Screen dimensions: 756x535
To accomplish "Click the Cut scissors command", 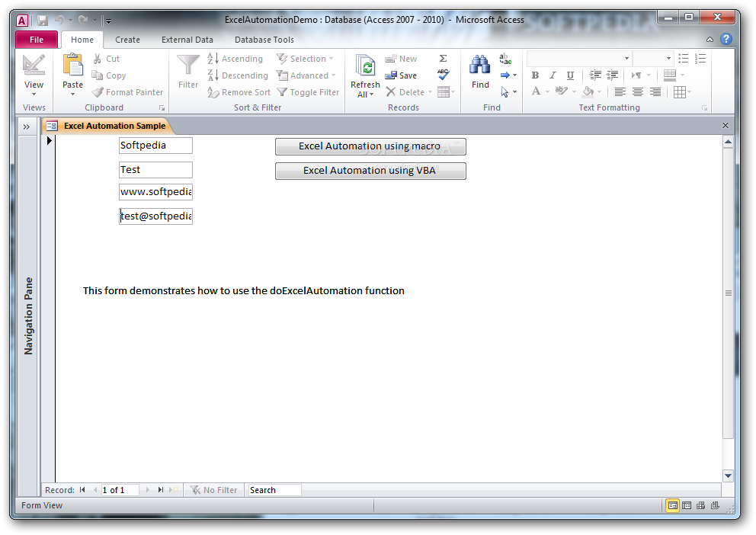I will (106, 59).
